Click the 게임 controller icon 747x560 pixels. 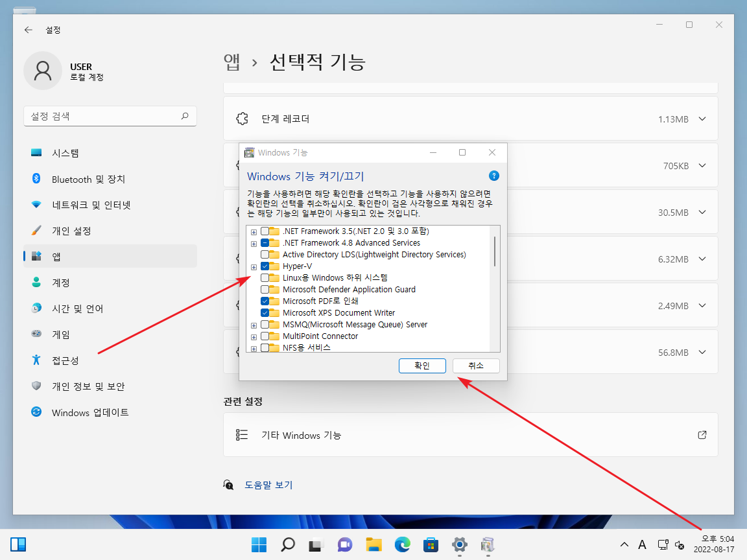point(36,334)
